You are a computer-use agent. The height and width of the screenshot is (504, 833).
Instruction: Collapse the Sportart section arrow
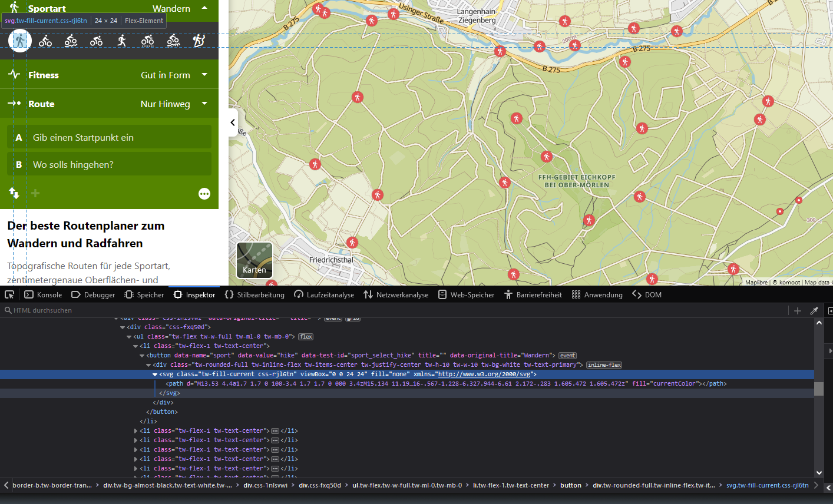tap(204, 8)
